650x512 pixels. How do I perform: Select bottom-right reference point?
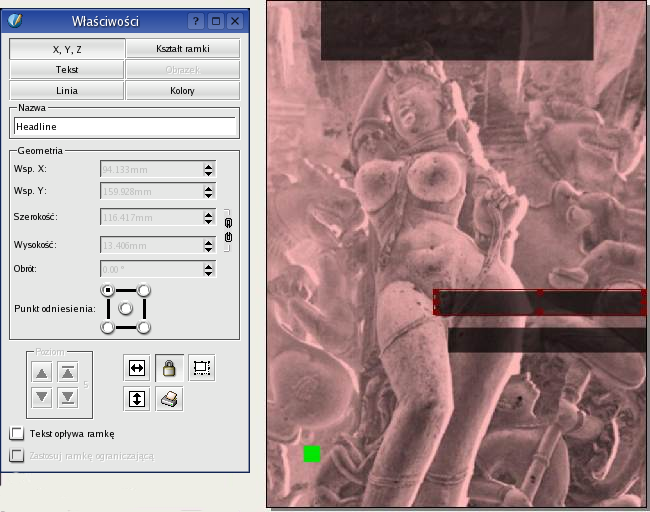tap(143, 327)
